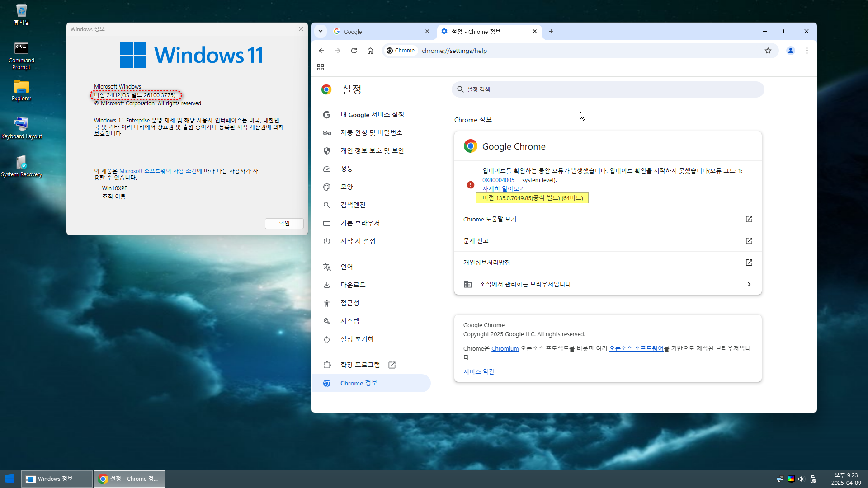Click the volume icon in system tray
The image size is (868, 488).
[x=801, y=479]
